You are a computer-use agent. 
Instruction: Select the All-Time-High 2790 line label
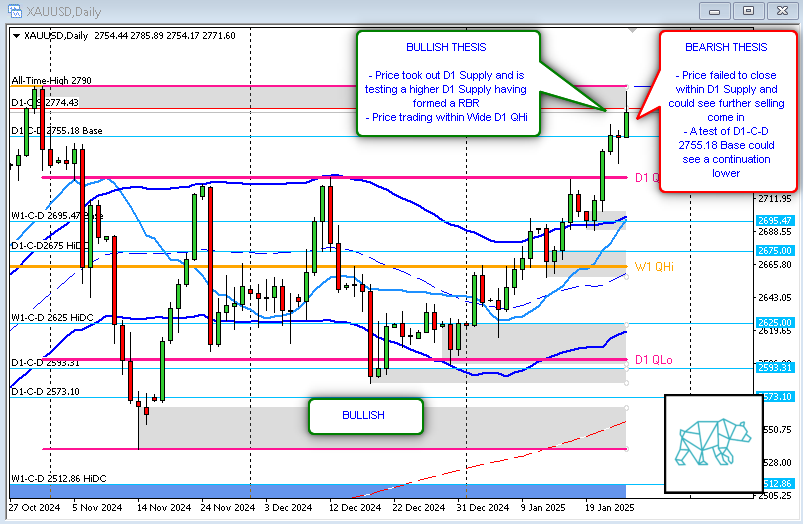click(x=51, y=80)
